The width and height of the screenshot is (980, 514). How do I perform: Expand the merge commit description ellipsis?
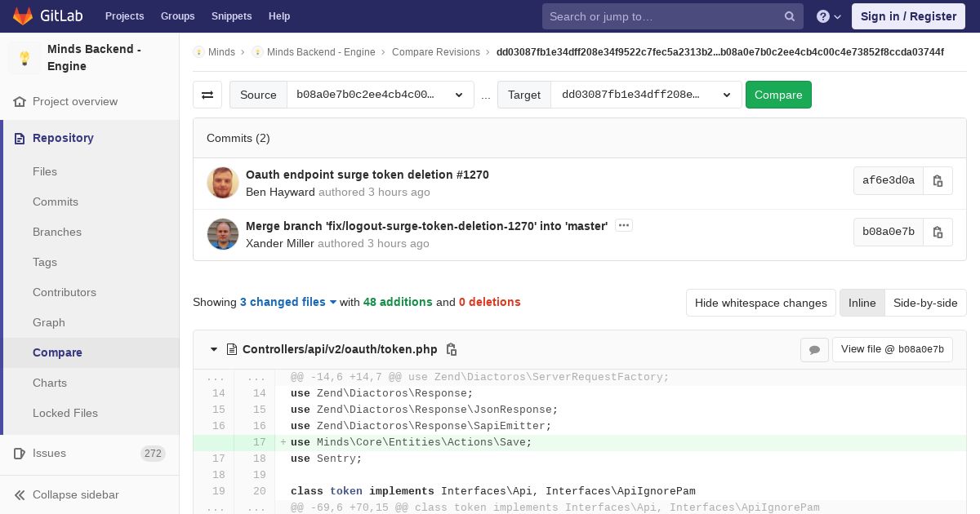click(x=624, y=225)
